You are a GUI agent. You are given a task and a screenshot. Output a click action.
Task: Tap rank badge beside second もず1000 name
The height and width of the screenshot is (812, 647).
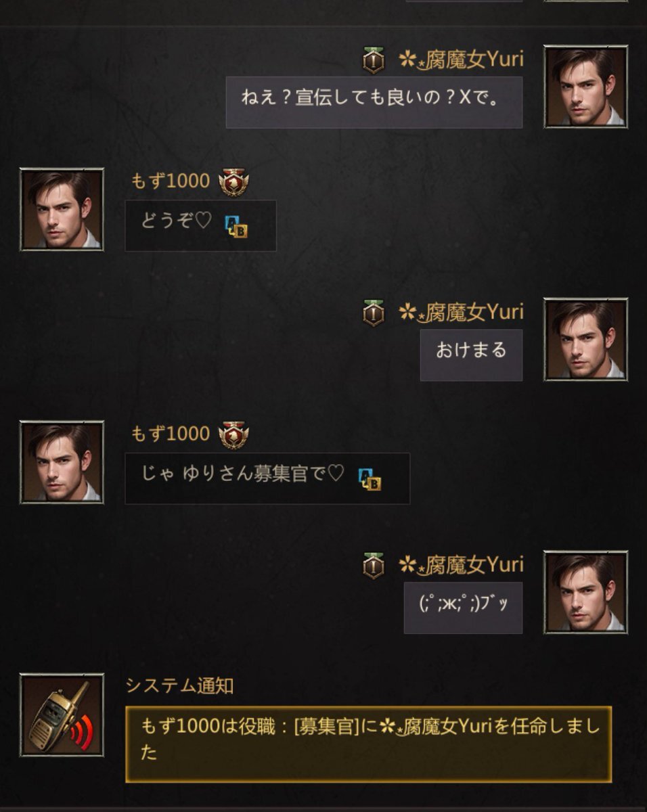(x=233, y=434)
